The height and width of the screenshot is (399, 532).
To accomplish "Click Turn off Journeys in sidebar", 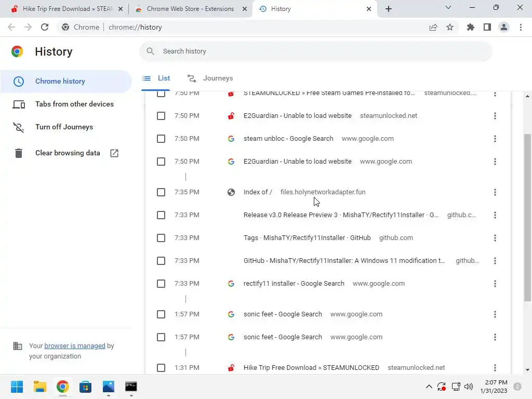I will click(66, 127).
